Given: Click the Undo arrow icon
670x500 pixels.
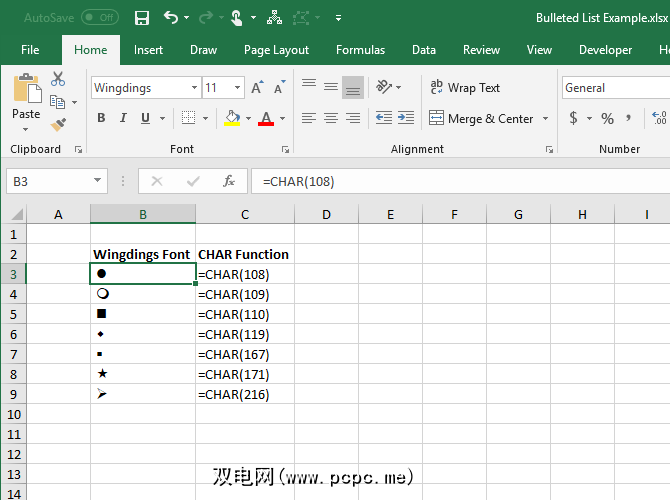Looking at the screenshot, I should (171, 18).
